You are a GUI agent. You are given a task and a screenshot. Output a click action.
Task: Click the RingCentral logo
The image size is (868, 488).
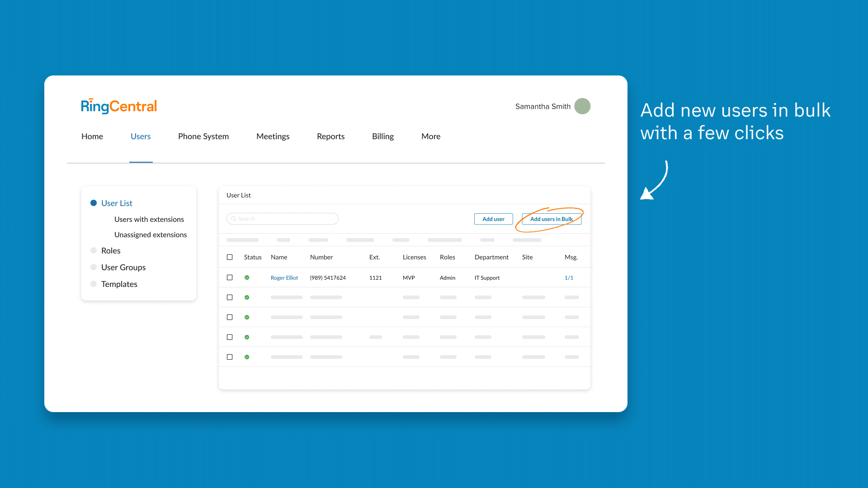119,106
